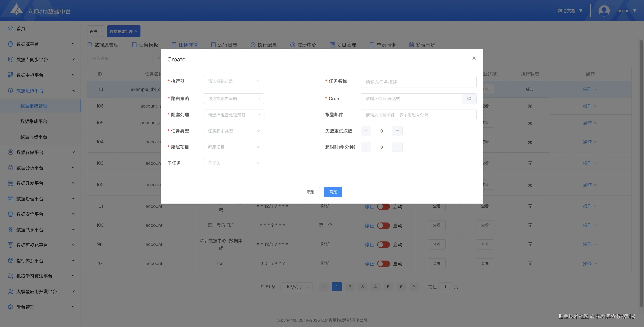The width and height of the screenshot is (644, 327).
Task: Open the 任务类型 dropdown
Action: point(233,131)
